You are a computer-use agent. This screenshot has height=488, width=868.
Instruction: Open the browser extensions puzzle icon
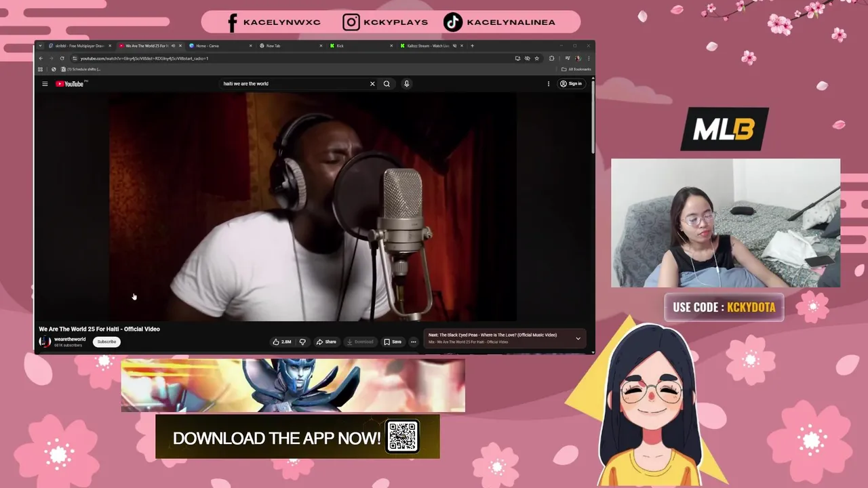pyautogui.click(x=551, y=58)
